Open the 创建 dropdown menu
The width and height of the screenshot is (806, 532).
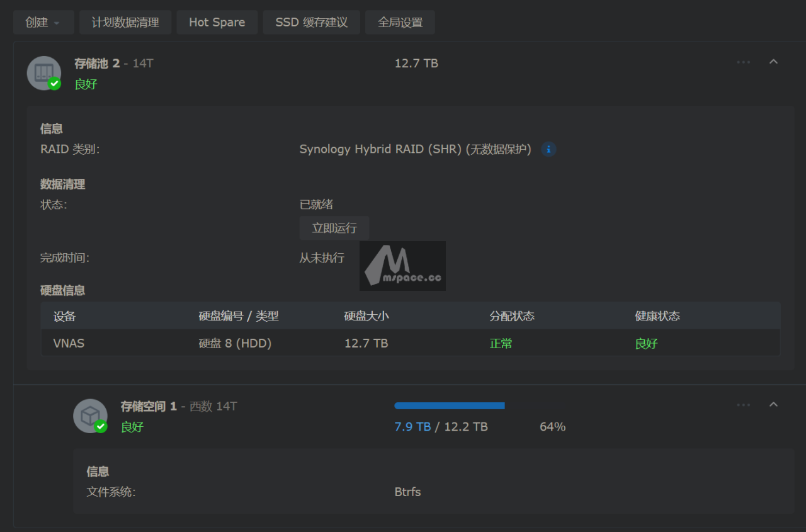pyautogui.click(x=43, y=23)
